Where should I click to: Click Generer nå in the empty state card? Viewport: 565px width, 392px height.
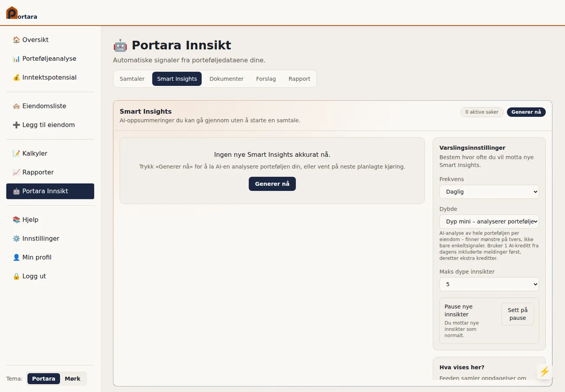coord(272,184)
